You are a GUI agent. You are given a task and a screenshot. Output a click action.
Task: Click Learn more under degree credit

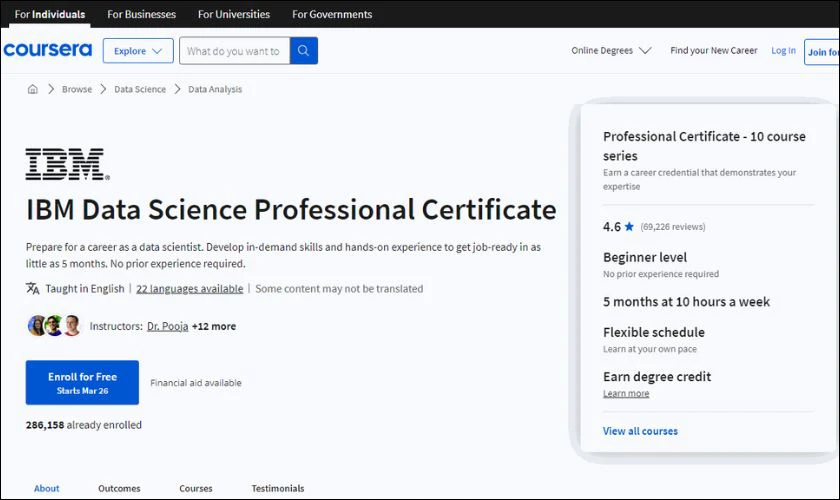[626, 393]
